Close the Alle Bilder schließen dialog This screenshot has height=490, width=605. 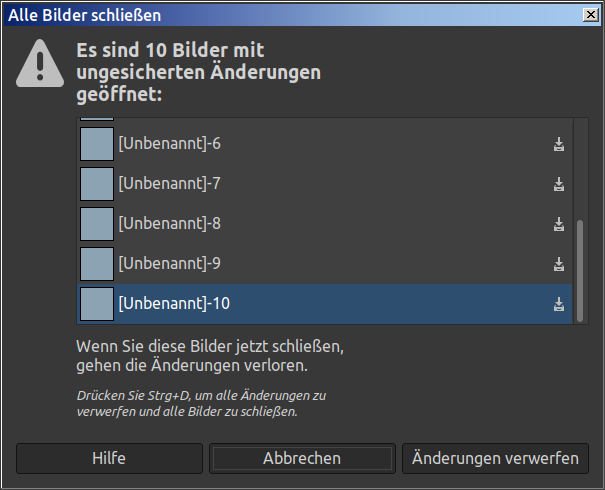[x=592, y=15]
